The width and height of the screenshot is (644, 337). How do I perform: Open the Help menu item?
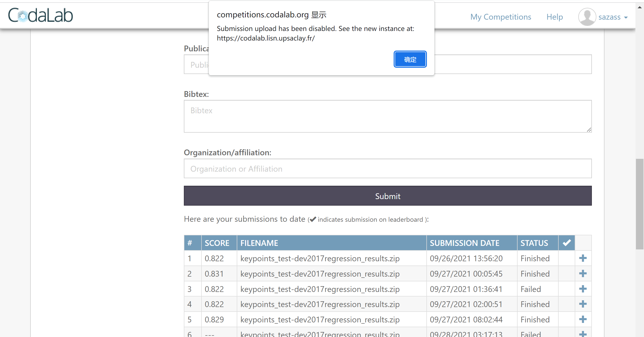click(x=554, y=17)
